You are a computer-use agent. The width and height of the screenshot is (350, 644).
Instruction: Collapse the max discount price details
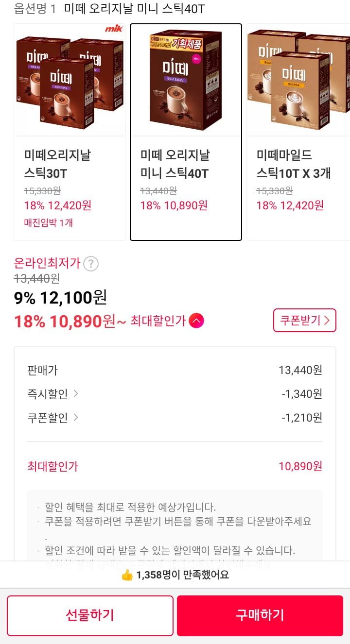coord(196,321)
